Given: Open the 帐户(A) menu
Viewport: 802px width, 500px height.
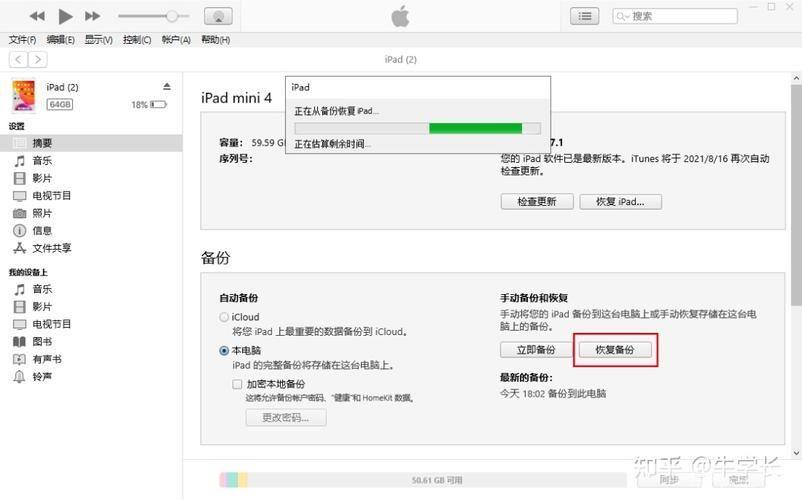Looking at the screenshot, I should click(176, 40).
